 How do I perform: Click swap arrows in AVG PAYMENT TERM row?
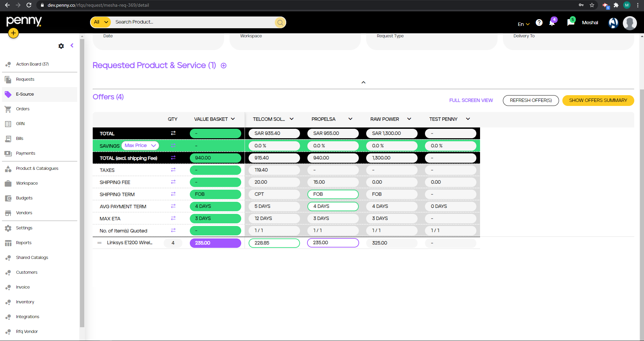coord(173,206)
